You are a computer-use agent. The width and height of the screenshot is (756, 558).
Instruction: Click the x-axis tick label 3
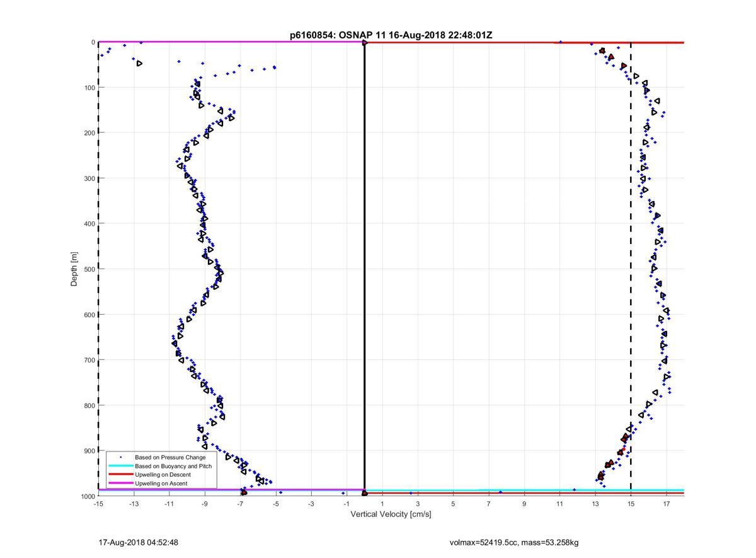tap(418, 504)
